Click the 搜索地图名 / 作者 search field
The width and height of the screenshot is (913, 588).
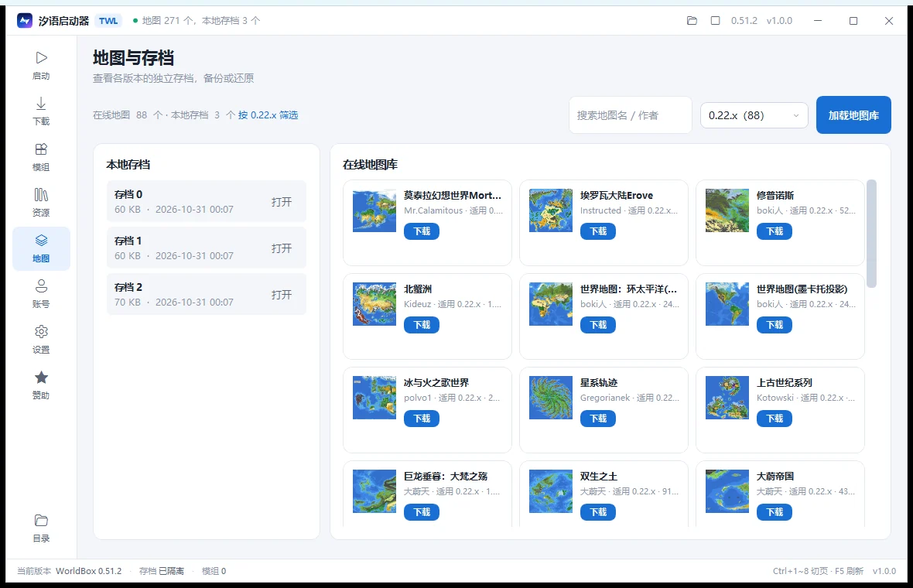pyautogui.click(x=630, y=115)
